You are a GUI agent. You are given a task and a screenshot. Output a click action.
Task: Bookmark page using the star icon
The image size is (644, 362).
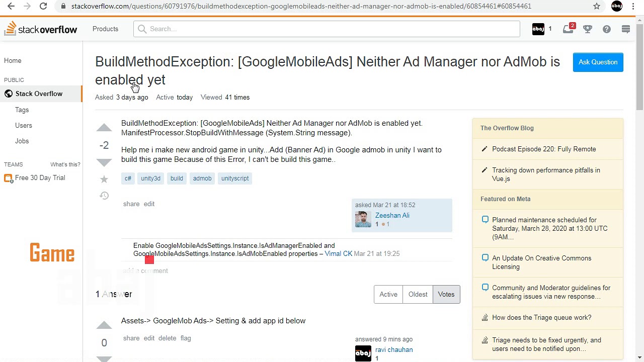pos(597,6)
